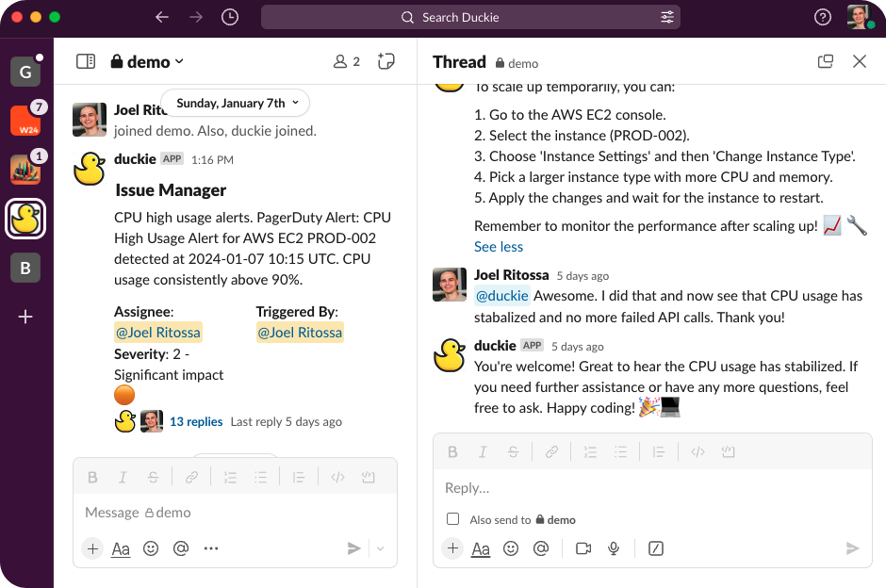
Task: Enable Also send to demo checkbox
Action: 452,519
